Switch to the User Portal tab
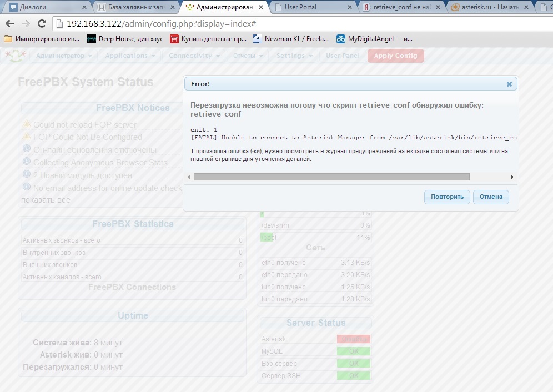 pyautogui.click(x=311, y=8)
